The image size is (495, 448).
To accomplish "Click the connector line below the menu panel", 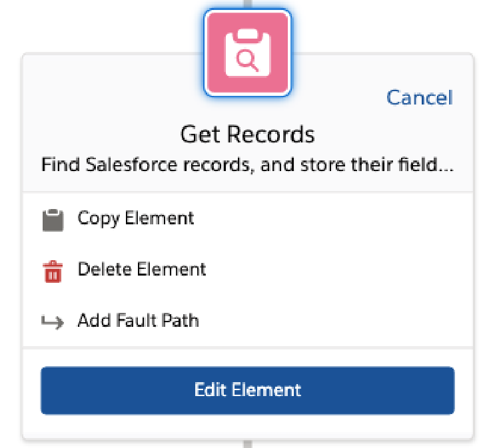I will tap(248, 444).
